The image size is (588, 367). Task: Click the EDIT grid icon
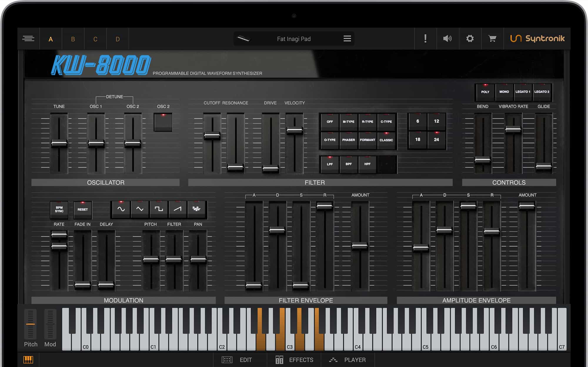(x=227, y=360)
